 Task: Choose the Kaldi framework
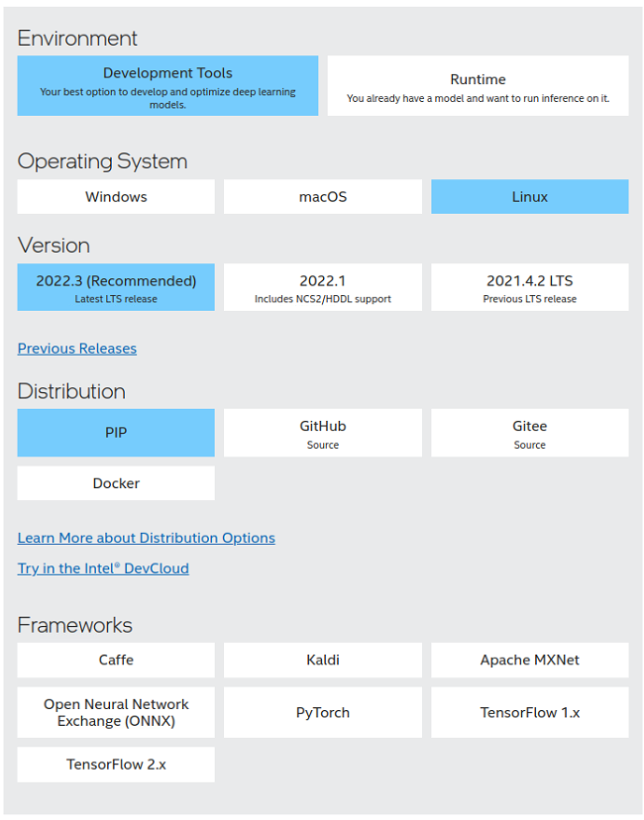pos(322,660)
